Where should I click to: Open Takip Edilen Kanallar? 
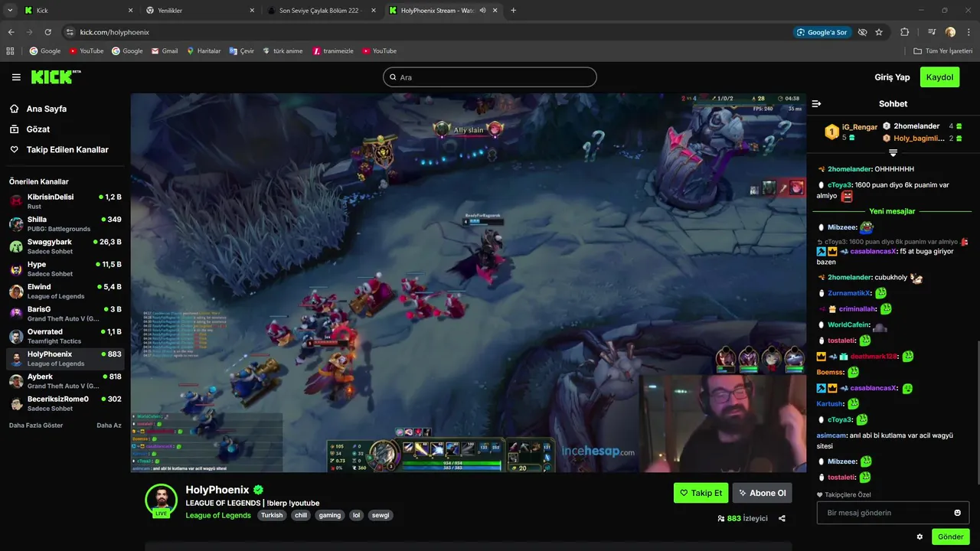59,150
